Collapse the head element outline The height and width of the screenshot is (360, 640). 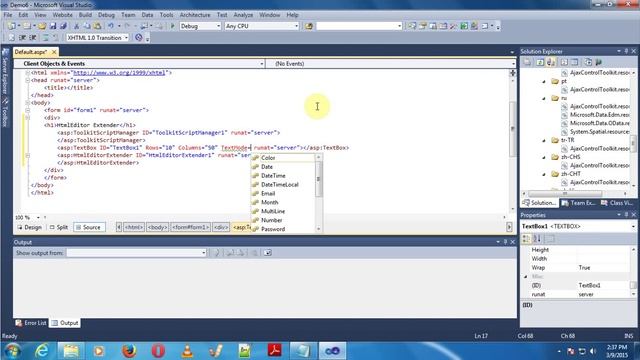coord(28,80)
